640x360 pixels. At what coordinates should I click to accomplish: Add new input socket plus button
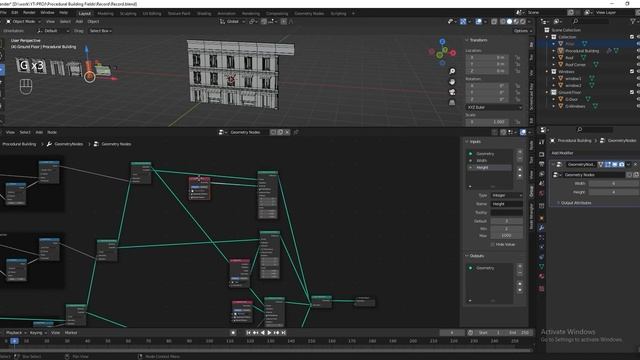(520, 152)
